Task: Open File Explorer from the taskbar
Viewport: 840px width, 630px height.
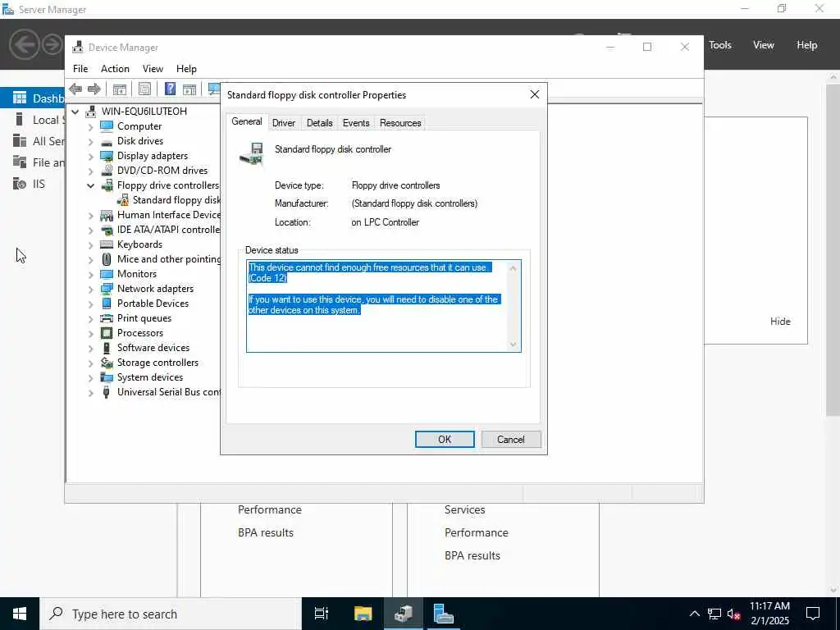Action: tap(363, 614)
